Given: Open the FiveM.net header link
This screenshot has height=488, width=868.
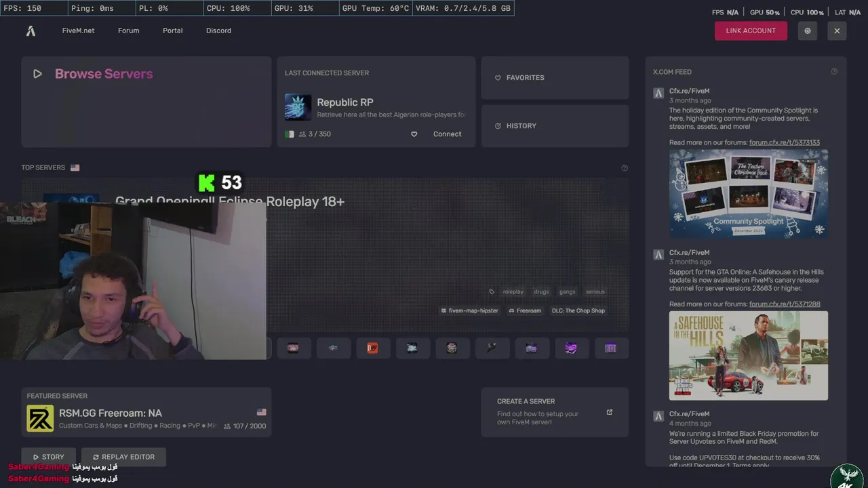Looking at the screenshot, I should [x=78, y=30].
